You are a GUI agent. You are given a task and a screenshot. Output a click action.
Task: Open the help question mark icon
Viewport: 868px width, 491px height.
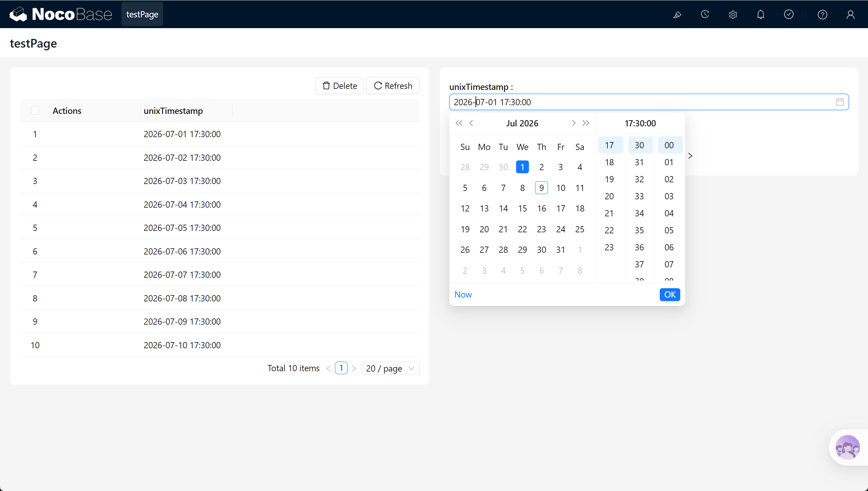[822, 15]
